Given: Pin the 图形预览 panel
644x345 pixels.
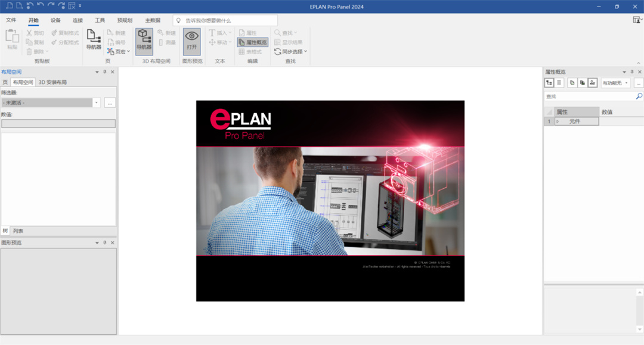Looking at the screenshot, I should point(105,243).
